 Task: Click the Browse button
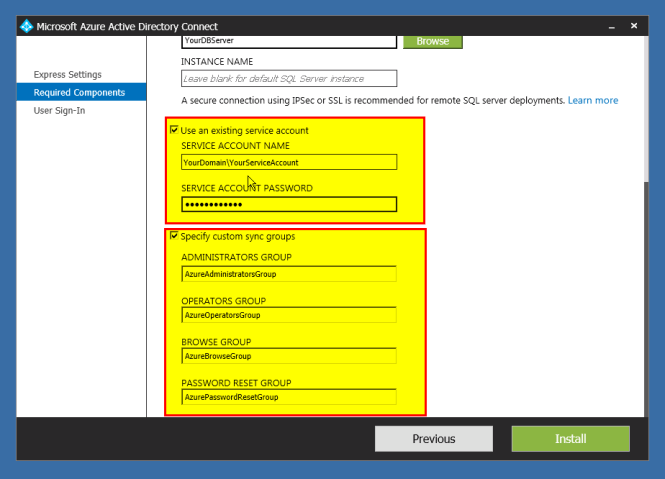pos(433,42)
